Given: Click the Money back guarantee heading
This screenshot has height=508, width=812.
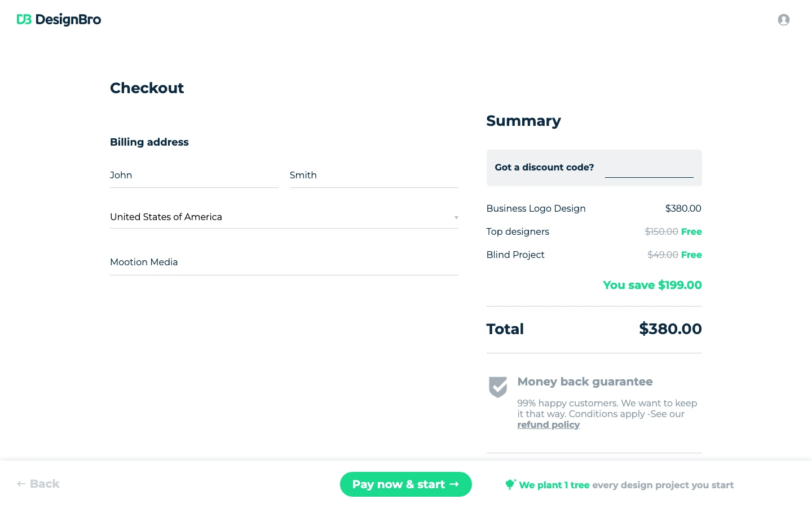Looking at the screenshot, I should pos(585,382).
